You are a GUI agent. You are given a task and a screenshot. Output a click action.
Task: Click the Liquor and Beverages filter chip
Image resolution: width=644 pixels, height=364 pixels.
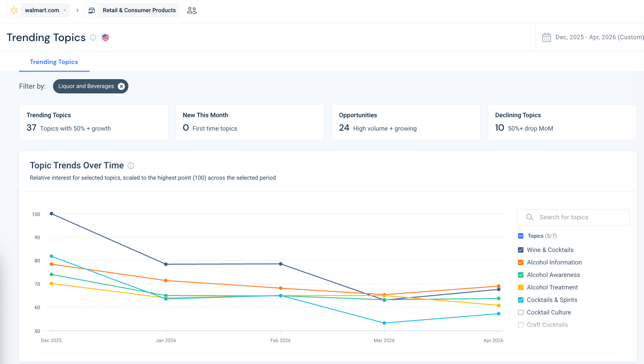tap(91, 86)
